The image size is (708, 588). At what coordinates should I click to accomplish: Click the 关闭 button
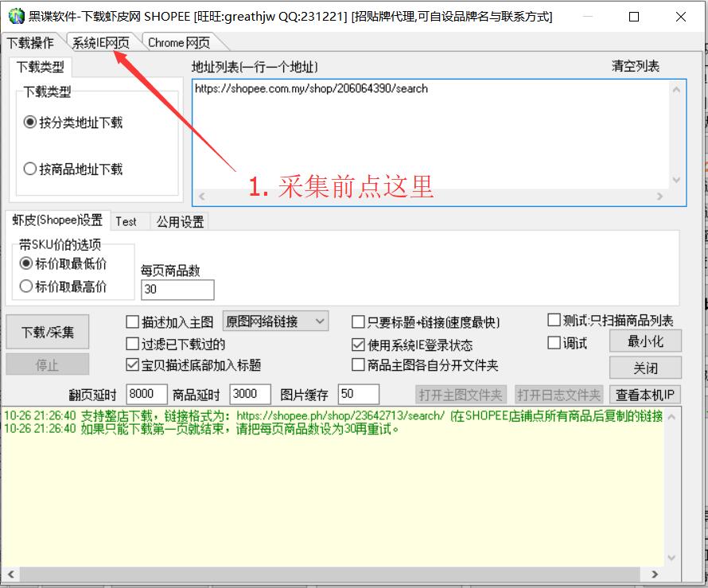pos(645,368)
